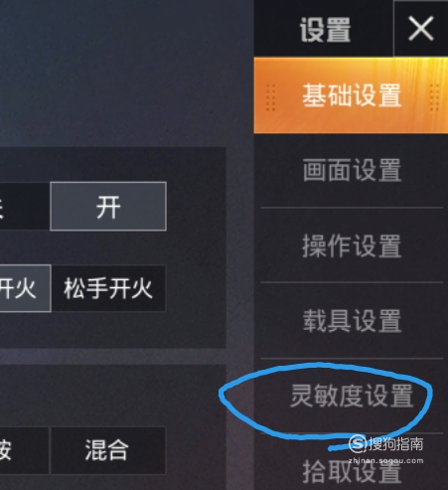
Task: Click the left dotted grip on 基础设置
Action: tap(270, 97)
